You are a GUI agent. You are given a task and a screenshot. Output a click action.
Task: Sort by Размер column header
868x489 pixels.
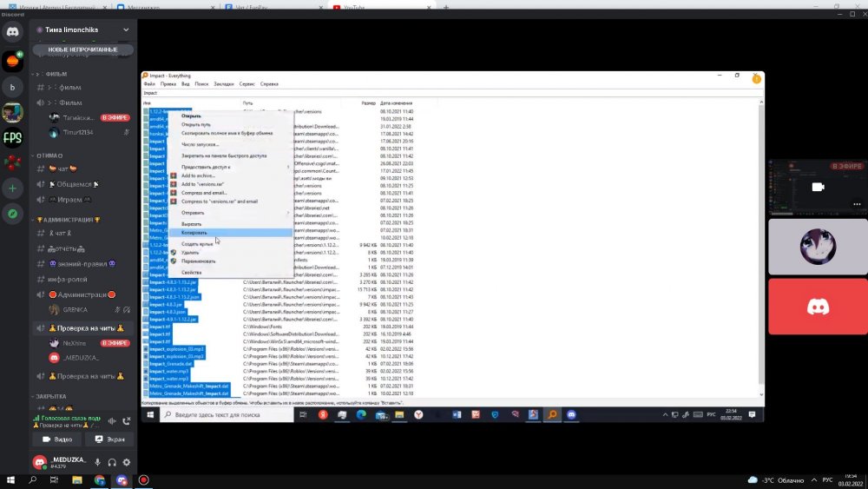coord(367,103)
